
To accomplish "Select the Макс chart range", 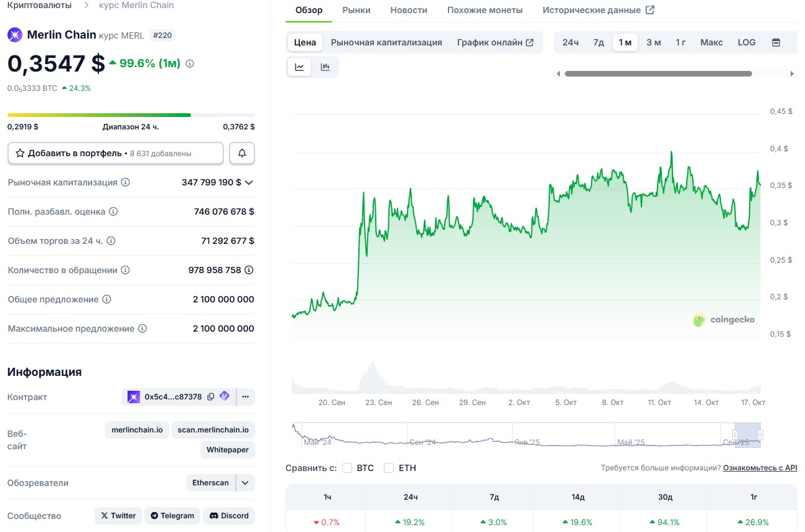I will (712, 42).
